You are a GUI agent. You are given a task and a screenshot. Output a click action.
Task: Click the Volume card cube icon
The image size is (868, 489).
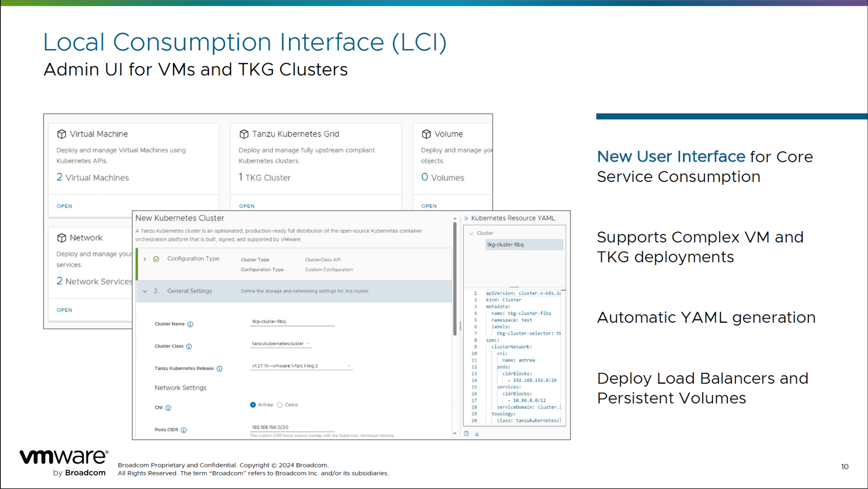(x=426, y=134)
